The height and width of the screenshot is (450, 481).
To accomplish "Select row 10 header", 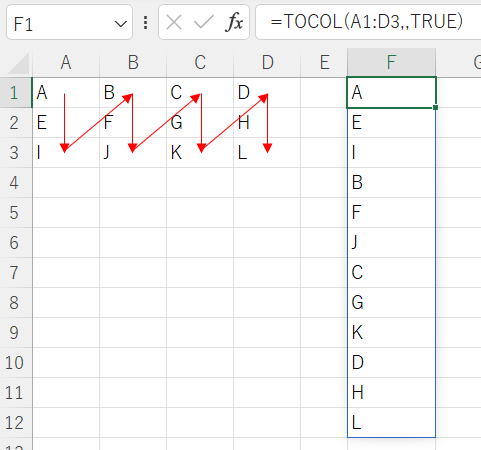I will click(16, 362).
